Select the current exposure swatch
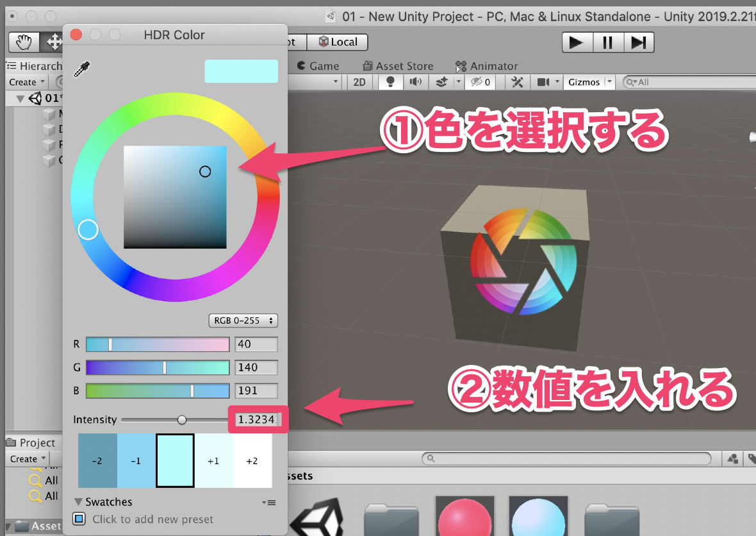This screenshot has height=536, width=756. [175, 461]
